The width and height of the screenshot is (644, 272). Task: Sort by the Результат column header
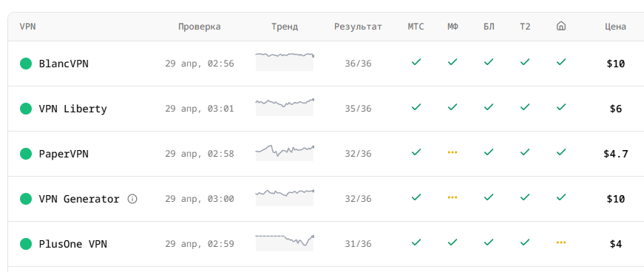pos(358,27)
